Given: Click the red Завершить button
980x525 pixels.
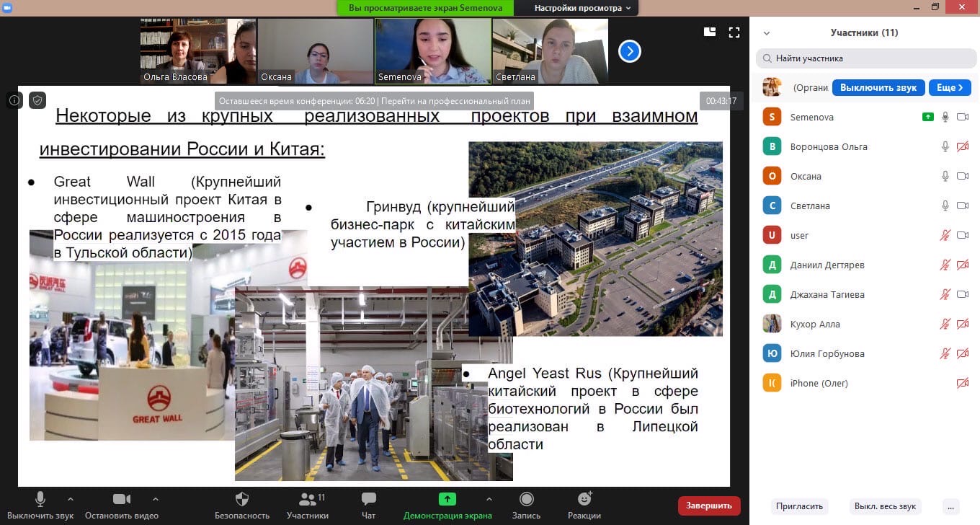Looking at the screenshot, I should 709,506.
